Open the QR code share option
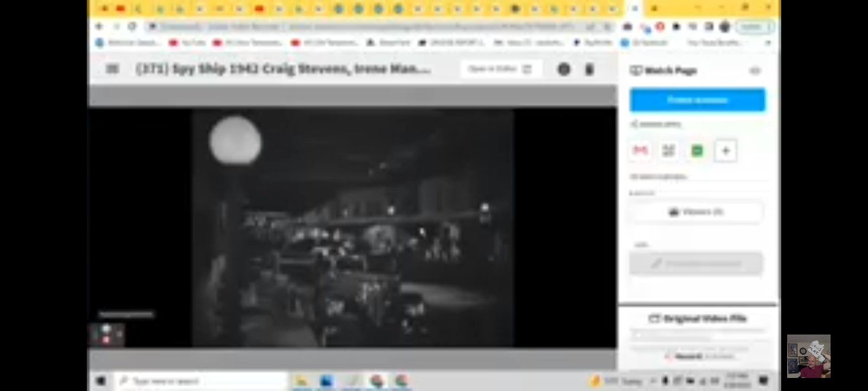Viewport: 868px width, 391px height. [x=668, y=150]
